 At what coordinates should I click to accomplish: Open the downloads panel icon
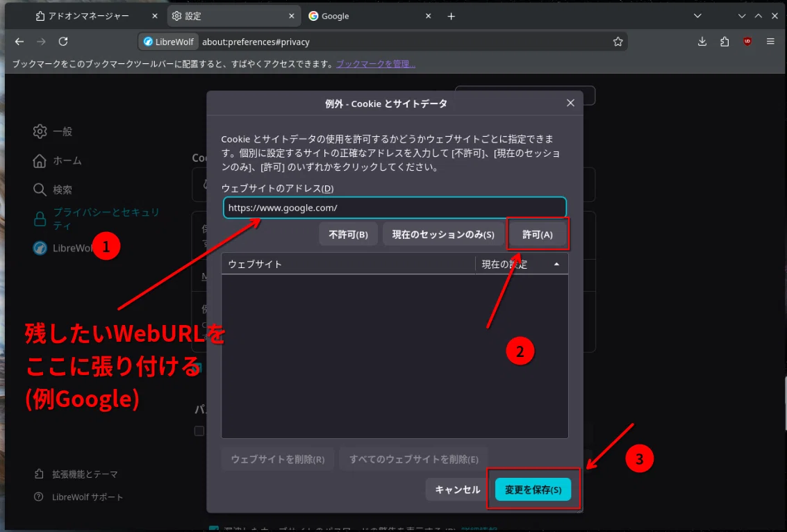coord(702,42)
